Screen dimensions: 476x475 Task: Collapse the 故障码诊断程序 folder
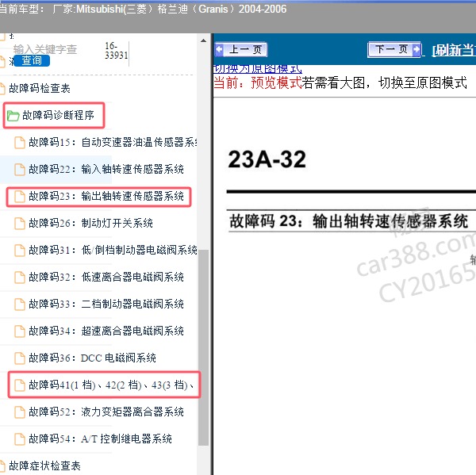(58, 115)
